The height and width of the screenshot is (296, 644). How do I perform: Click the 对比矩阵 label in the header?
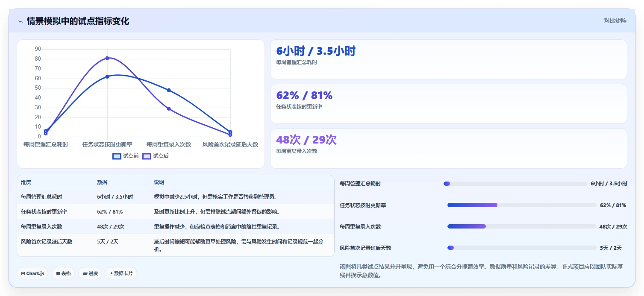pyautogui.click(x=615, y=21)
